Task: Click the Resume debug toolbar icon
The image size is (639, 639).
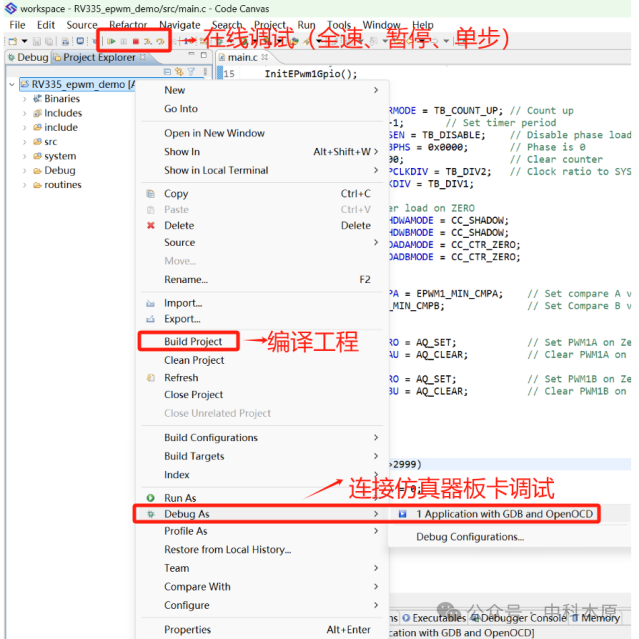Action: point(111,41)
